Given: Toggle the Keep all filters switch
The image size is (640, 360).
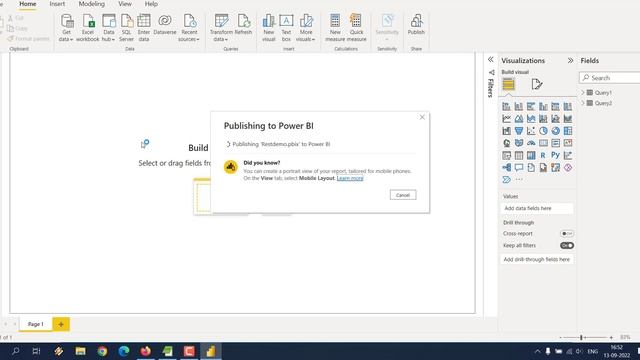Looking at the screenshot, I should [567, 245].
